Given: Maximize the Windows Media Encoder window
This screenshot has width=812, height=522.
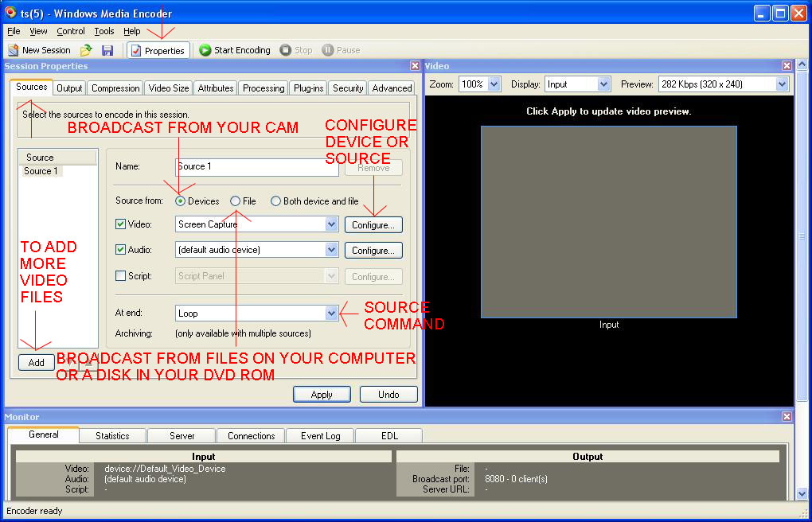Looking at the screenshot, I should (780, 13).
